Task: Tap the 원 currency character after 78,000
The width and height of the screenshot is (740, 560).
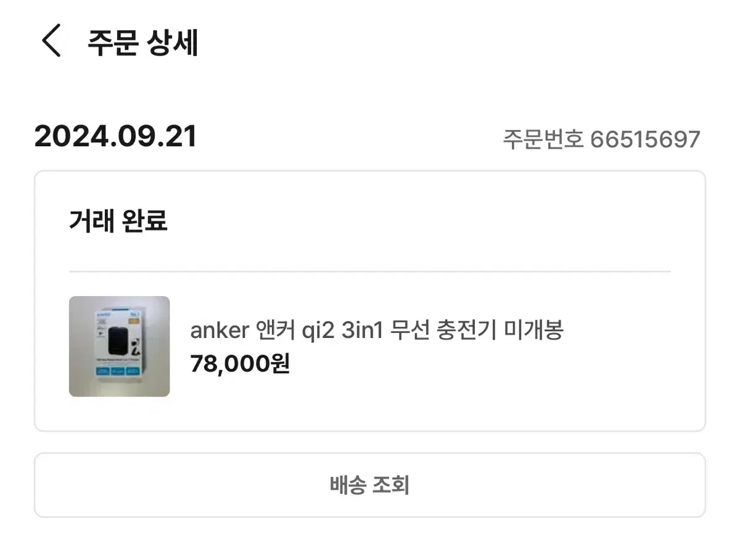Action: click(x=281, y=364)
